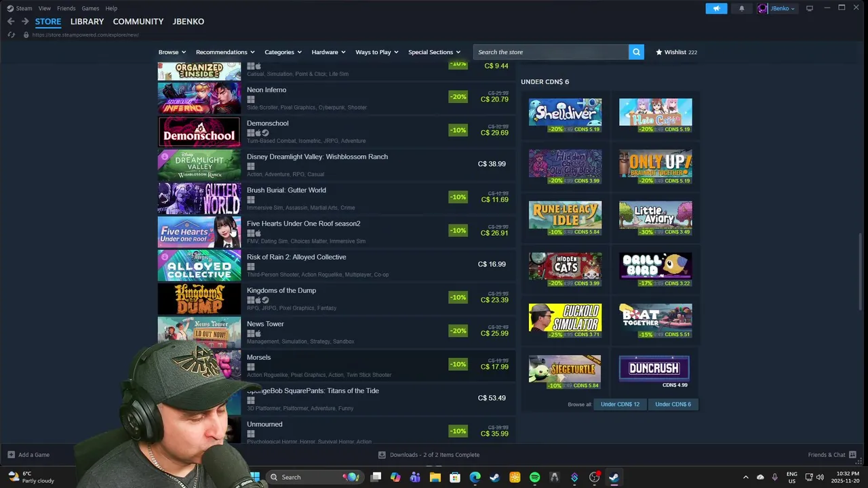
Task: Click the Downloads status icon
Action: coord(382,455)
